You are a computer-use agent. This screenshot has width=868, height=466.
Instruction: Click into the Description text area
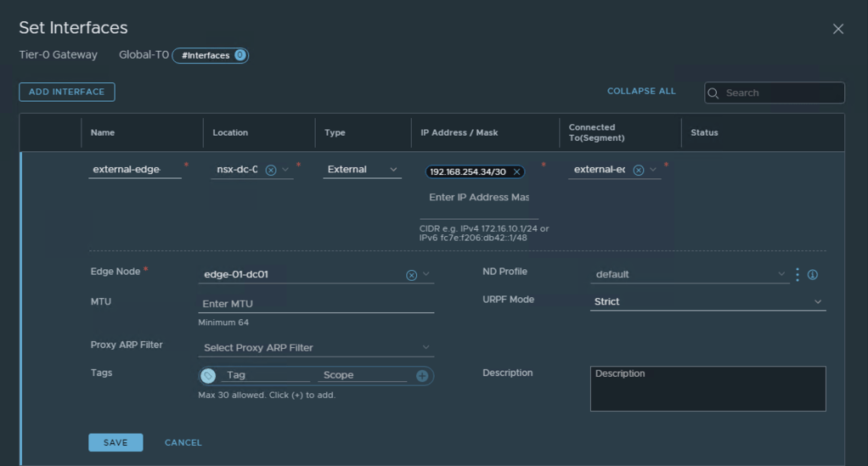tap(707, 389)
